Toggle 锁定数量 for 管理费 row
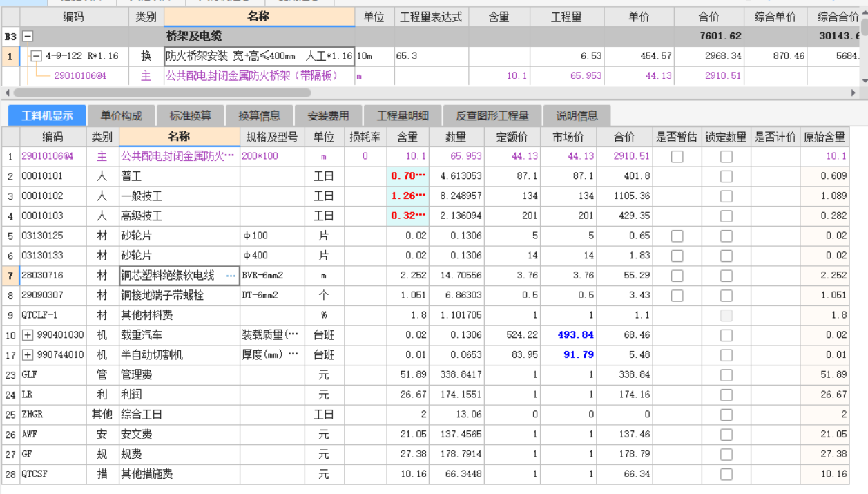Viewport: 868px width, 494px height. point(726,375)
